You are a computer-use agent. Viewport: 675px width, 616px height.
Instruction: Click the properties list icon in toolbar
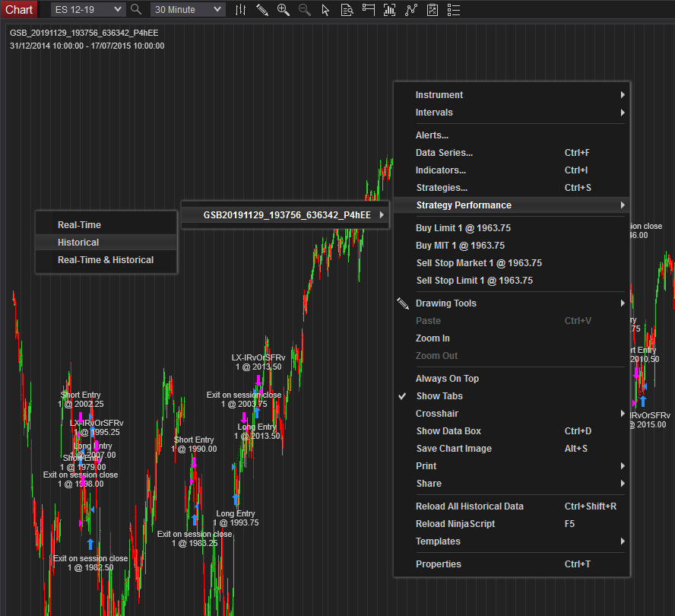pyautogui.click(x=454, y=9)
